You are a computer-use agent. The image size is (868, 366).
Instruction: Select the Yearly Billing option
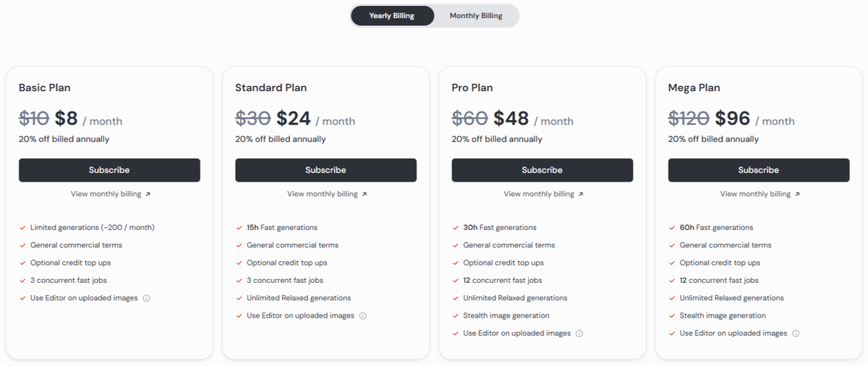tap(392, 16)
